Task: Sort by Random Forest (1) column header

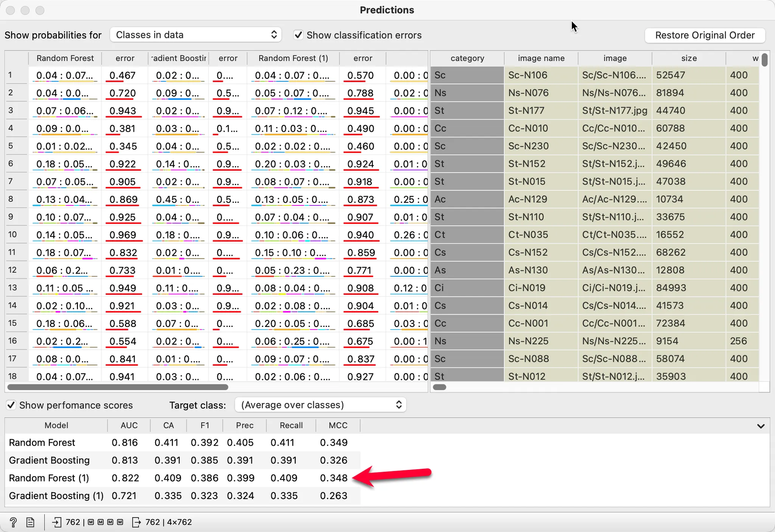Action: [x=293, y=58]
